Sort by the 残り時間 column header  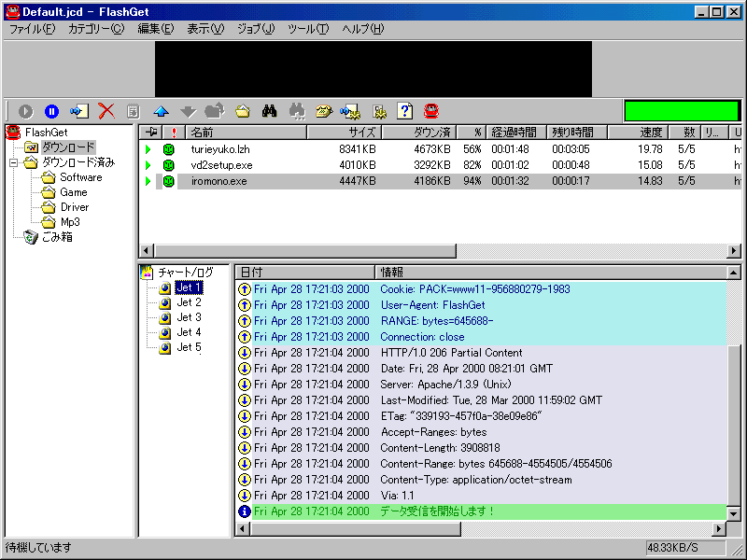click(577, 133)
